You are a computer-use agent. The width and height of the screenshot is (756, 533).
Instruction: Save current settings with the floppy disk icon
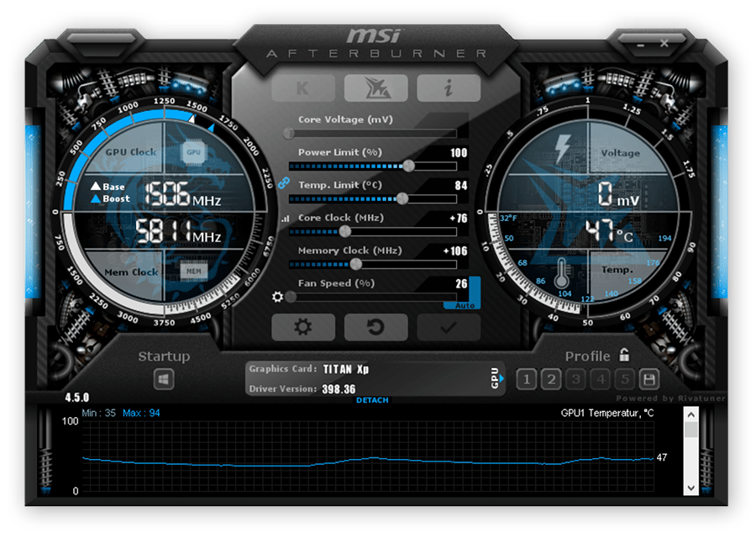(x=648, y=380)
